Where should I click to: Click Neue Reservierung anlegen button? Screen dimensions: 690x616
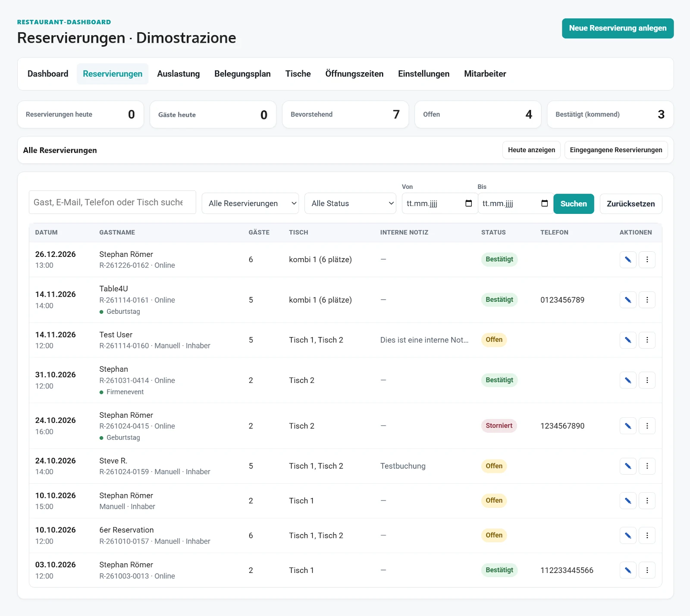click(x=618, y=28)
